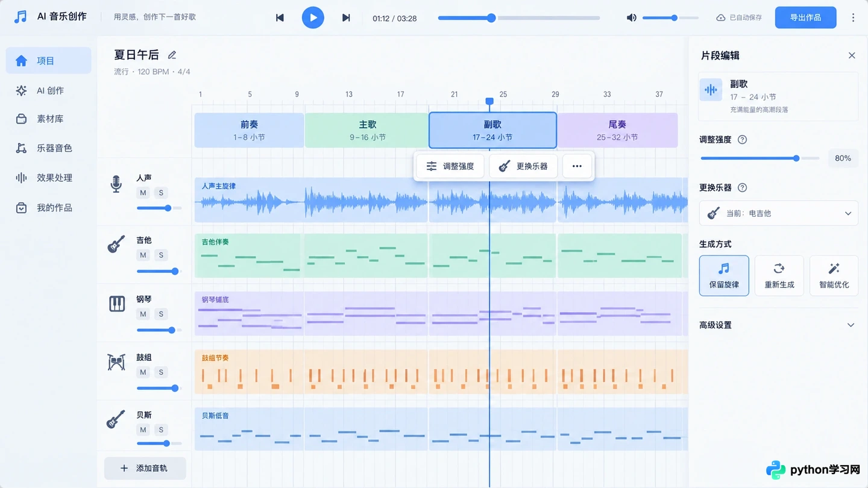Click the bass guitar icon of the 贝斯 track
868x488 pixels.
pyautogui.click(x=116, y=419)
